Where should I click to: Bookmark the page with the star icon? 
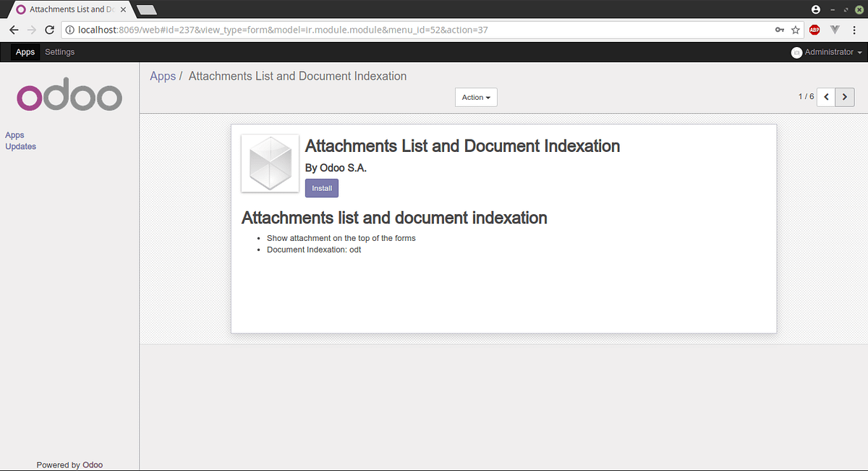(795, 30)
